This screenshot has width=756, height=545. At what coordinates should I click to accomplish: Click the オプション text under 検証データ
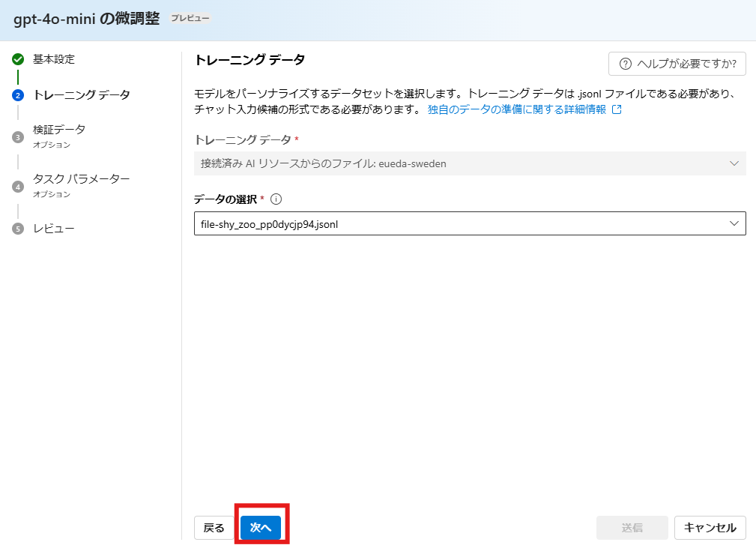pos(52,145)
